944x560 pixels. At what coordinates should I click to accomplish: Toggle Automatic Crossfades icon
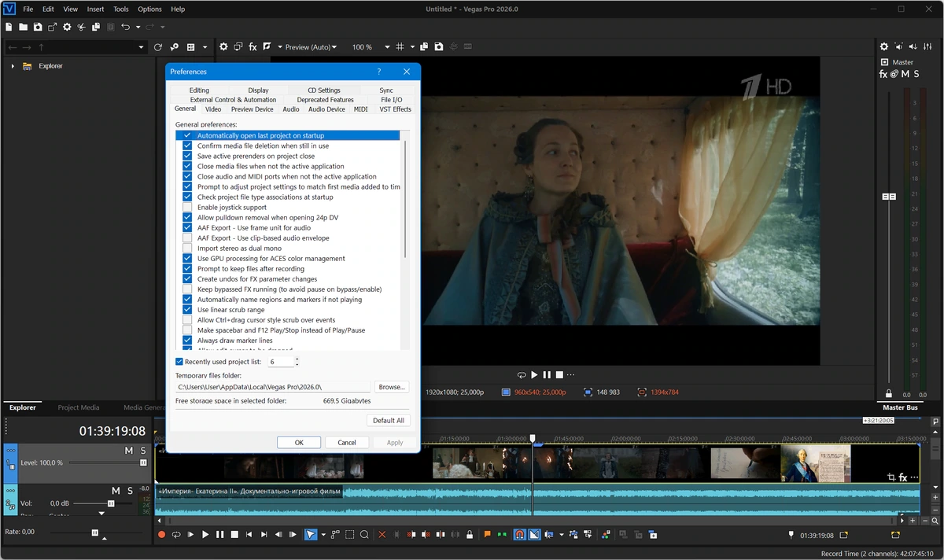pyautogui.click(x=534, y=535)
